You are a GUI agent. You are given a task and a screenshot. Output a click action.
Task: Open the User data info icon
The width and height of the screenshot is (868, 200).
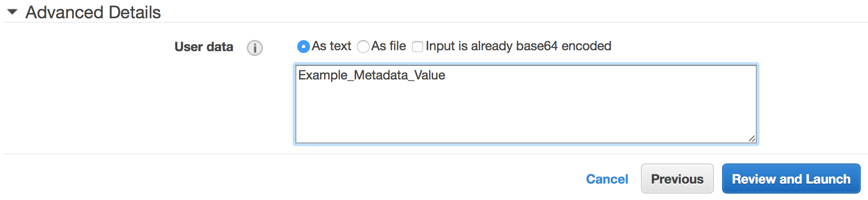(255, 47)
